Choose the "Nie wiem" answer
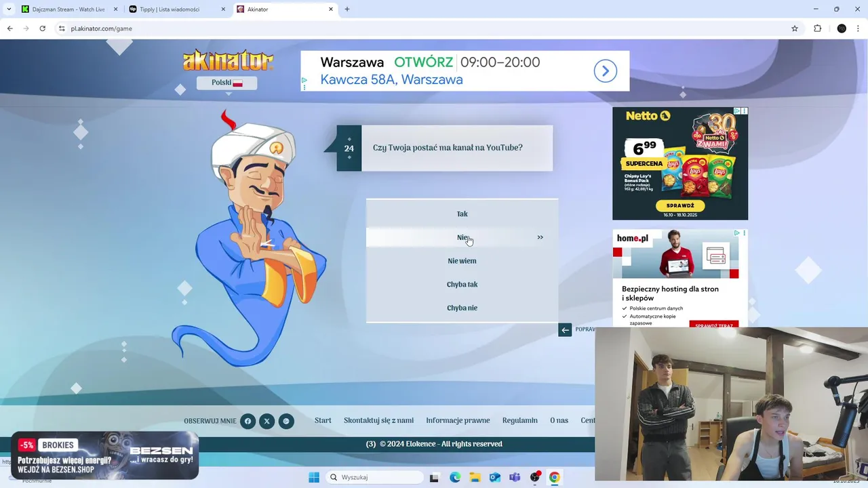The image size is (868, 488). (462, 261)
